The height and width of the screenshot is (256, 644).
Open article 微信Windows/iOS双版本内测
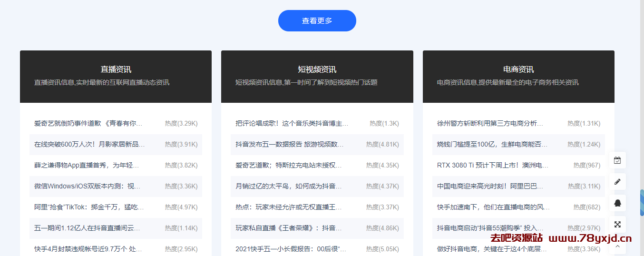point(88,186)
